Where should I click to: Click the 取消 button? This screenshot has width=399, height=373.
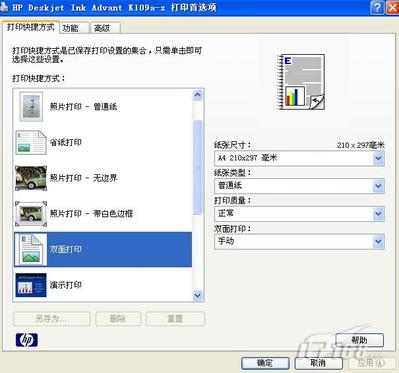[318, 363]
